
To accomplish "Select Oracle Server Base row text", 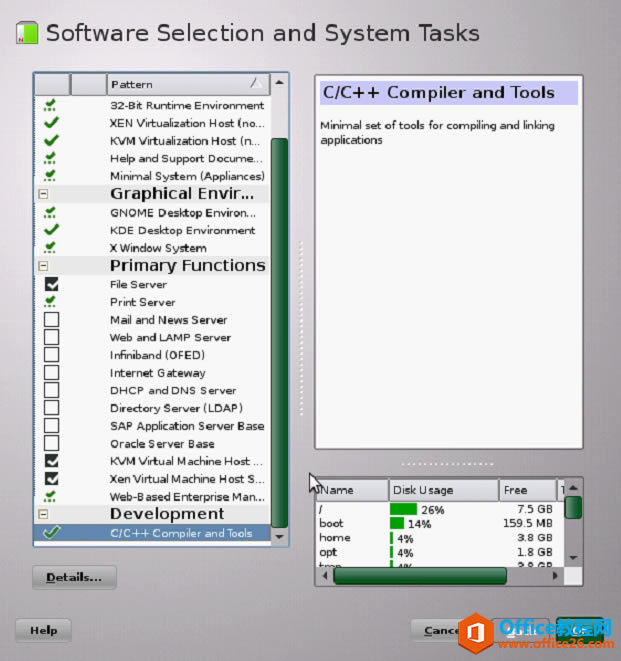I will 162,444.
